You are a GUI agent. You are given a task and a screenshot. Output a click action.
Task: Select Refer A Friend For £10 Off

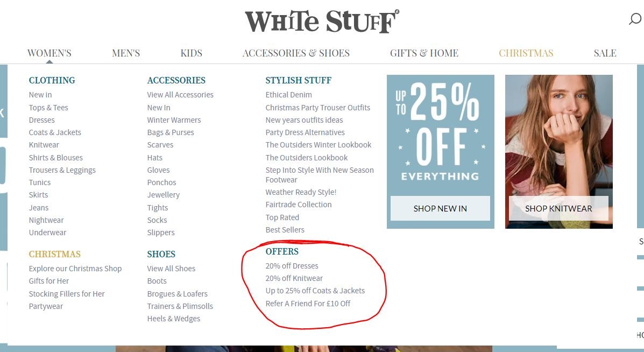308,304
